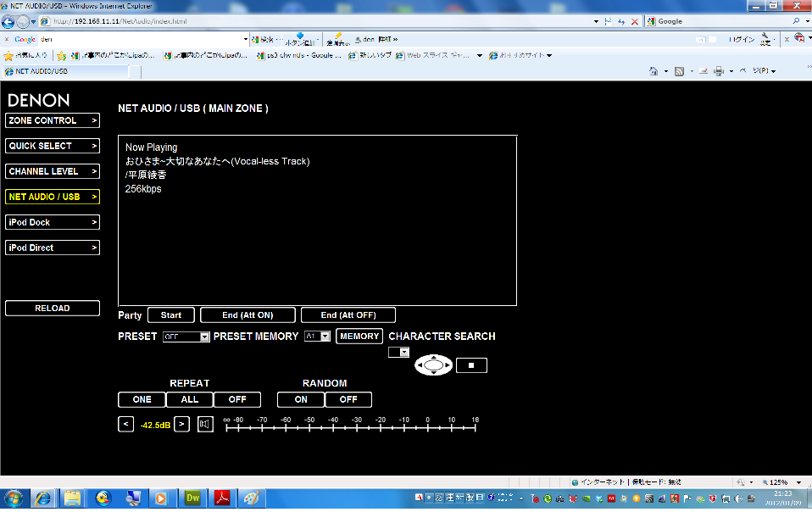Open the Print dropdown arrow
The image size is (812, 512).
coord(731,71)
